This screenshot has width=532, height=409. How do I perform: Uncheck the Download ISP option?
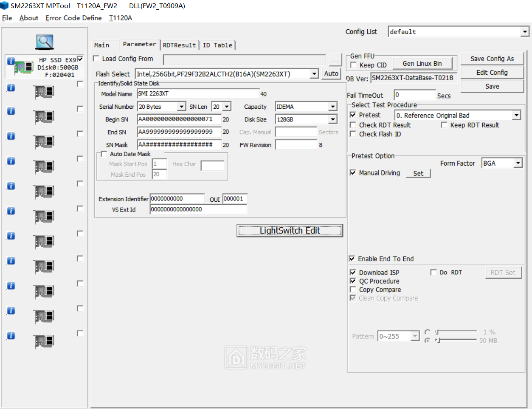[353, 272]
